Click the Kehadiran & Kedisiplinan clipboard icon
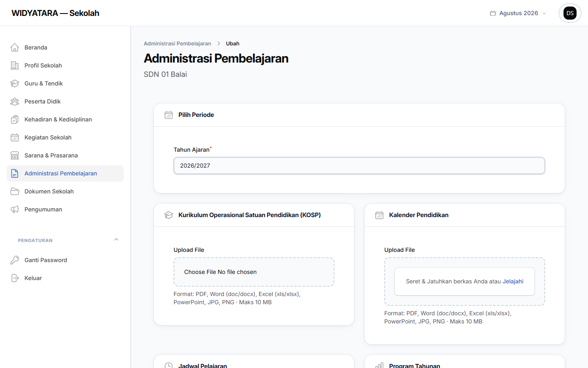The width and height of the screenshot is (588, 368). (15, 119)
